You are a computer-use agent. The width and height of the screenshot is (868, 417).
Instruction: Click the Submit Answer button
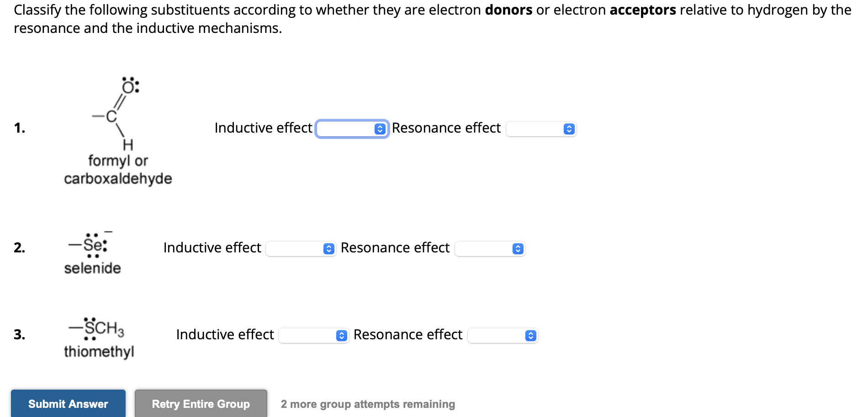click(68, 404)
